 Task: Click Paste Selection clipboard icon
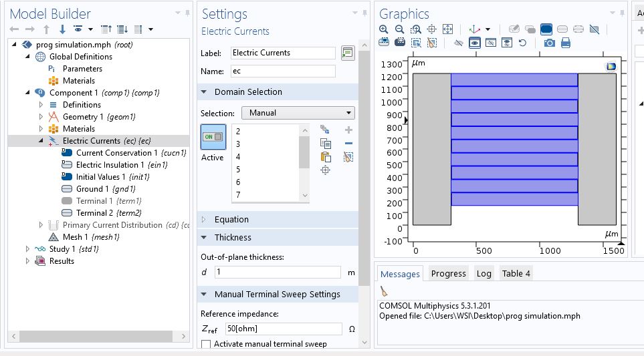tap(326, 157)
